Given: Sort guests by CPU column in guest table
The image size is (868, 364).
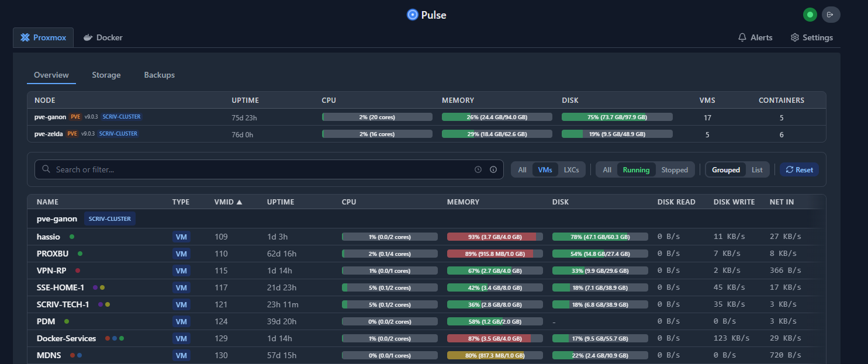Looking at the screenshot, I should click(x=349, y=202).
